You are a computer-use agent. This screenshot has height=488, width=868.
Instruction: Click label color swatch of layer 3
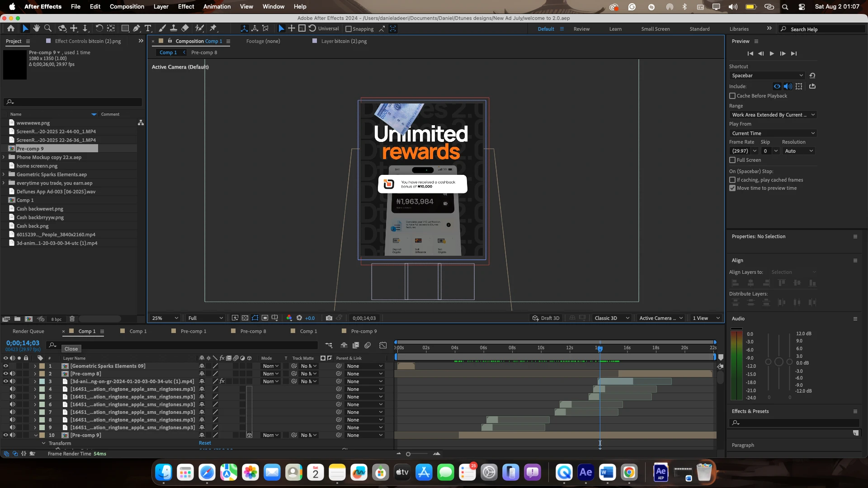(42, 381)
